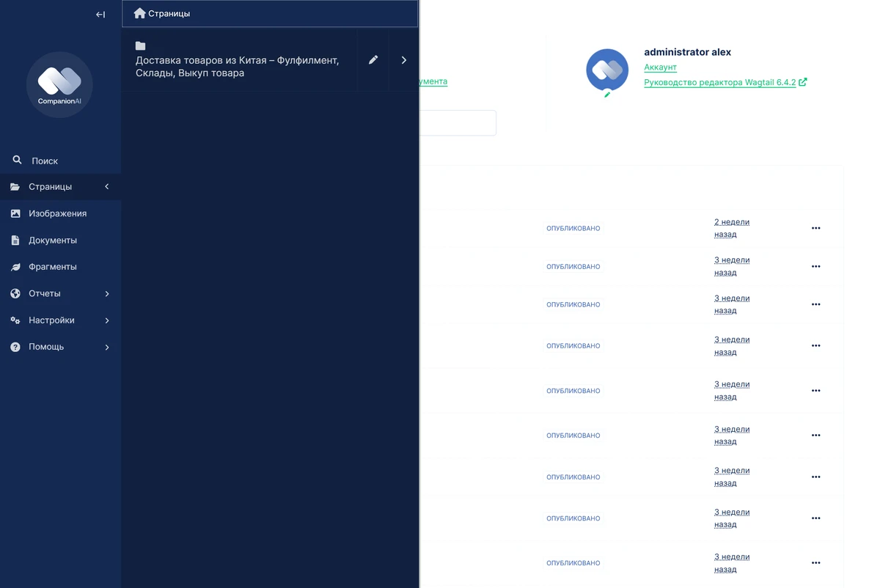Select Доставка товаров из Китая page title
Image resolution: width=880 pixels, height=588 pixels.
tap(238, 67)
